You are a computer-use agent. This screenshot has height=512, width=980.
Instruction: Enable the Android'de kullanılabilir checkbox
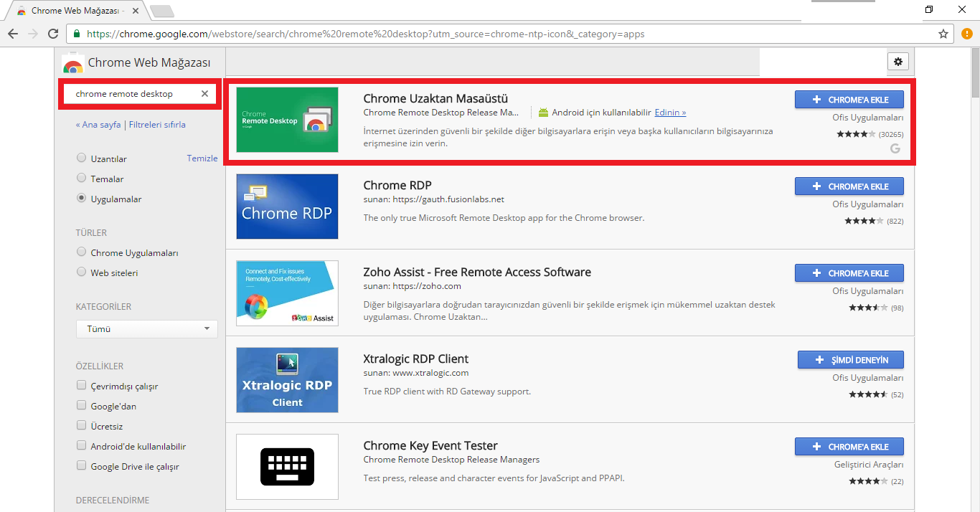click(x=81, y=446)
